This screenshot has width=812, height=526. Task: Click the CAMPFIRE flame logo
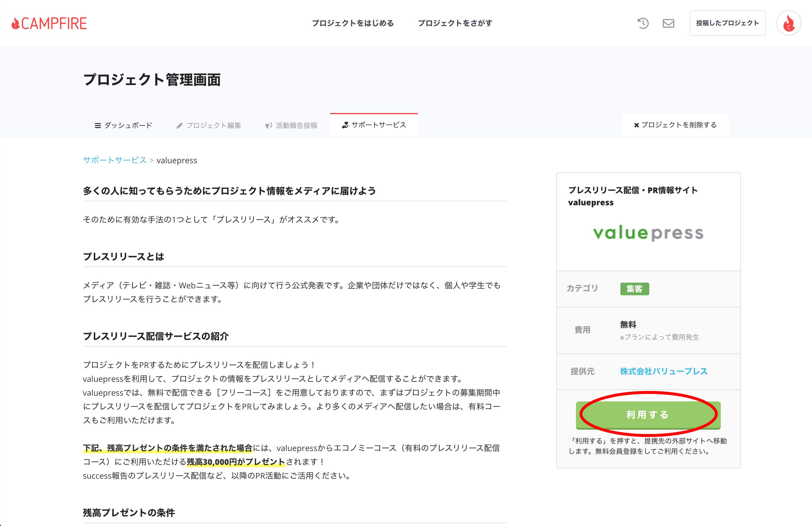point(16,23)
